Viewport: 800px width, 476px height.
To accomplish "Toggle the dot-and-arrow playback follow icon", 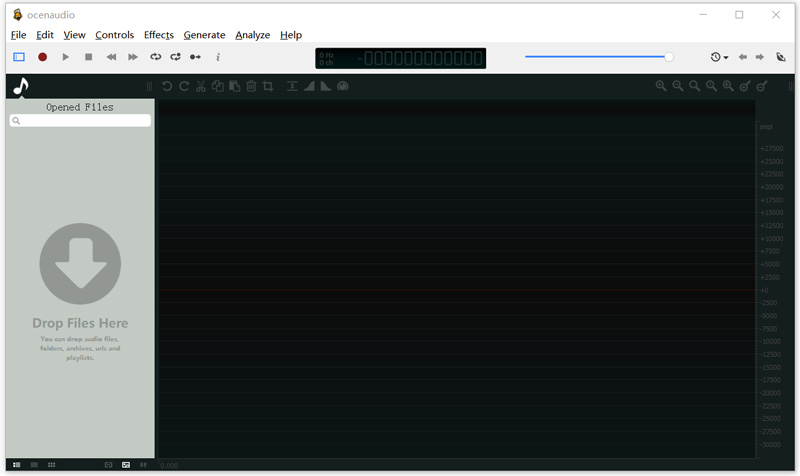I will [x=195, y=57].
